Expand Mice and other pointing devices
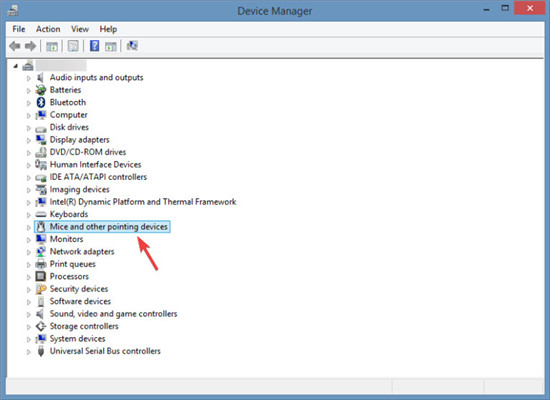The width and height of the screenshot is (550, 400). point(29,227)
